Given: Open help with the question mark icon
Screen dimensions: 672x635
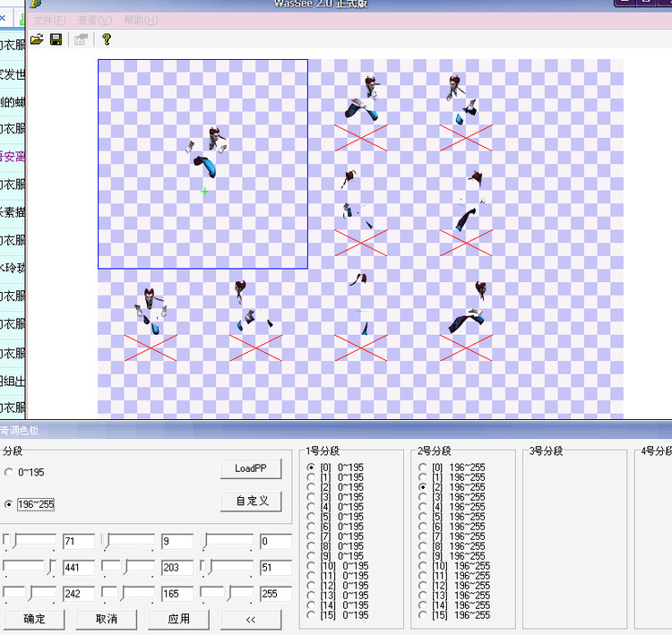Looking at the screenshot, I should (x=107, y=39).
